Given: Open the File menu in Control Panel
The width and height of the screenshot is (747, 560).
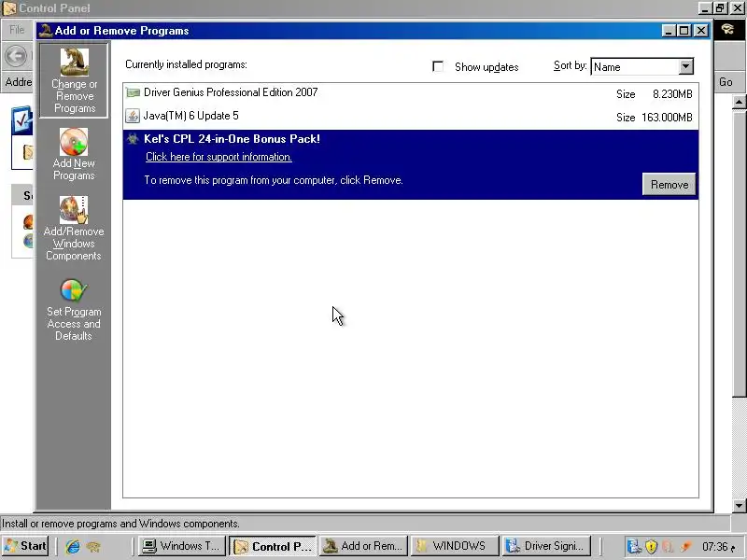Looking at the screenshot, I should click(17, 30).
